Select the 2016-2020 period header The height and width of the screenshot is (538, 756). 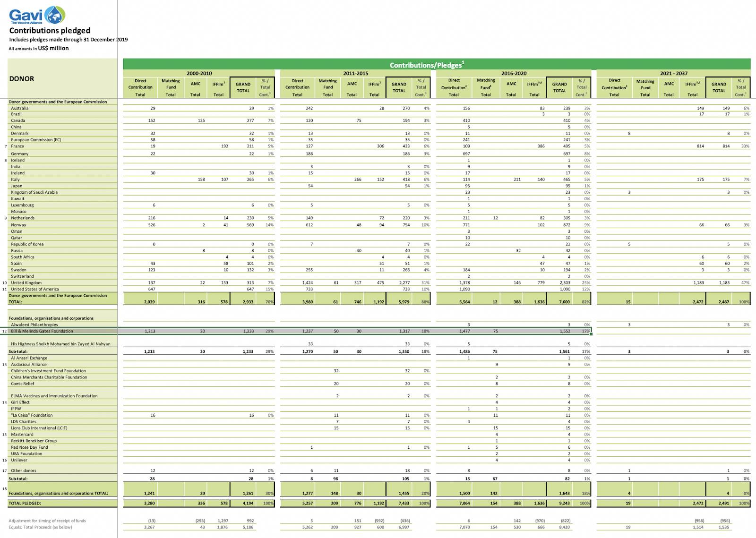[514, 73]
